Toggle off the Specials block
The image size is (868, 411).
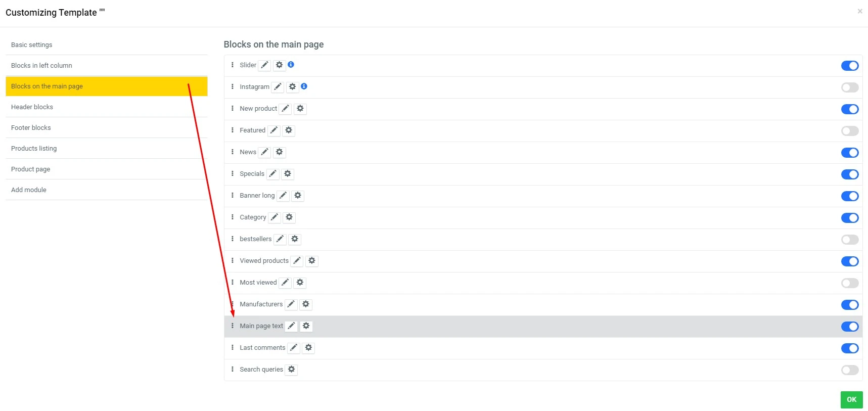(x=850, y=174)
